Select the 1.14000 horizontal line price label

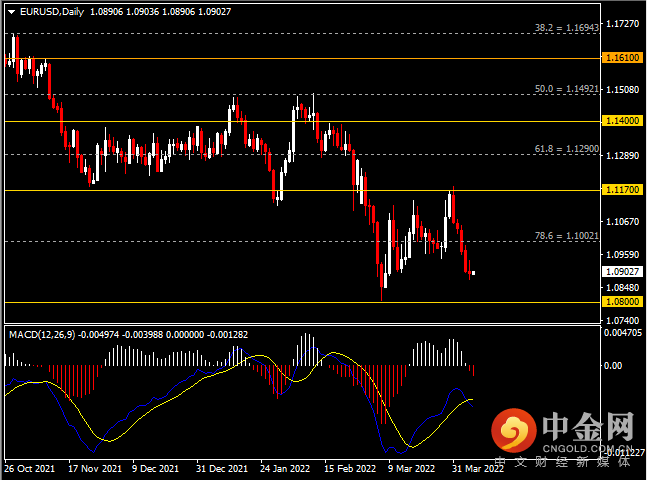622,121
